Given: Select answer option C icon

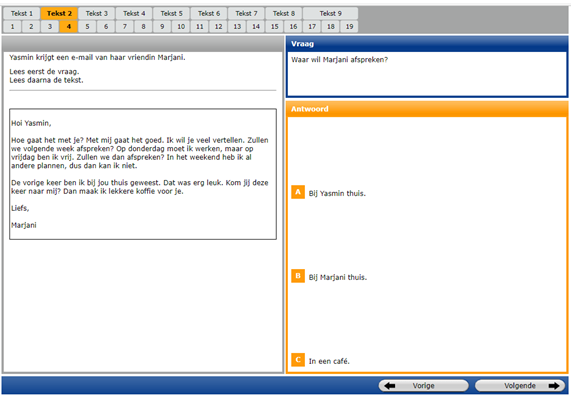Looking at the screenshot, I should (x=298, y=360).
